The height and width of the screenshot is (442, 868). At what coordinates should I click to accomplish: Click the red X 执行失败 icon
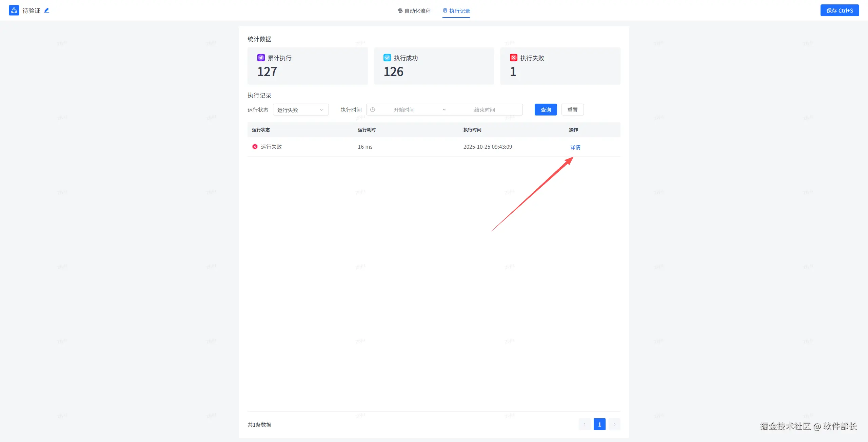click(x=513, y=58)
